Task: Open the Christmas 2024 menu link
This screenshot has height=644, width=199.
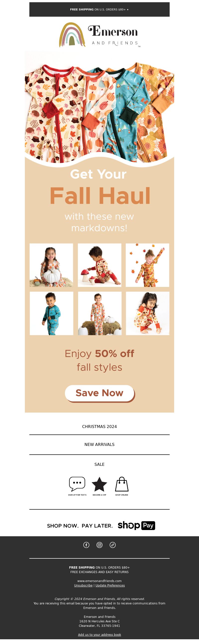Action: pyautogui.click(x=99, y=427)
